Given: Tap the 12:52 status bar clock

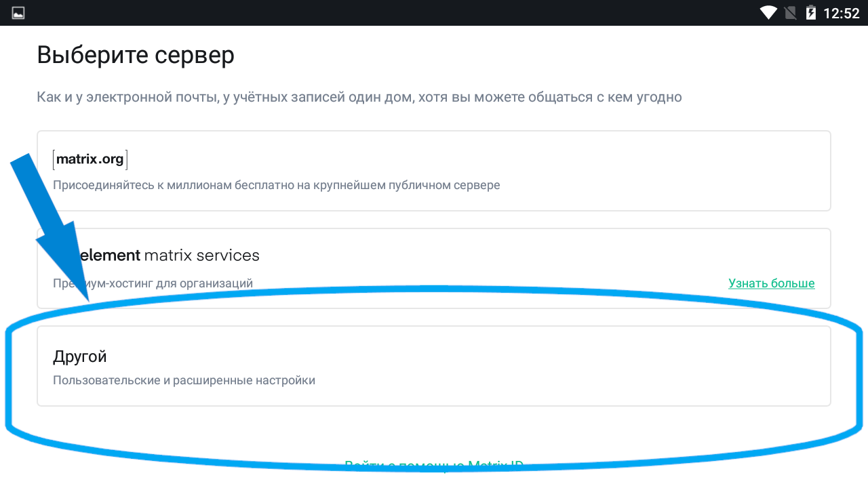Looking at the screenshot, I should pos(841,13).
